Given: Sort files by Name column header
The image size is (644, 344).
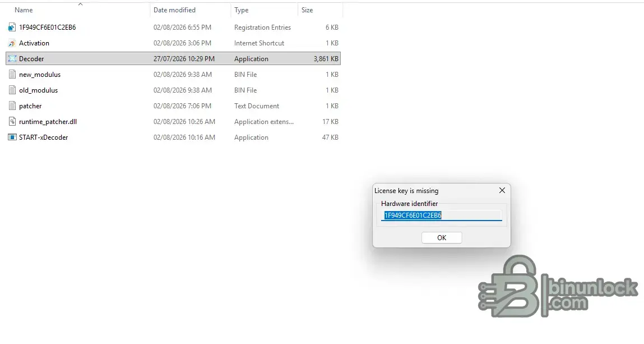Looking at the screenshot, I should pos(24,10).
